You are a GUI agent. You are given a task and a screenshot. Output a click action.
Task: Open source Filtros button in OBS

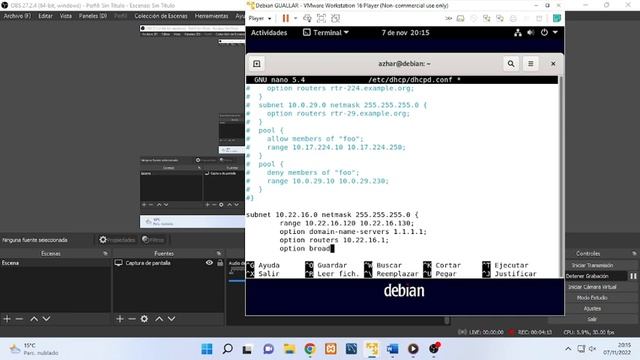pos(153,240)
